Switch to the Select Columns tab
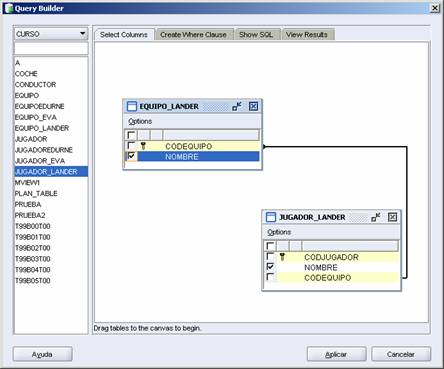 click(124, 35)
